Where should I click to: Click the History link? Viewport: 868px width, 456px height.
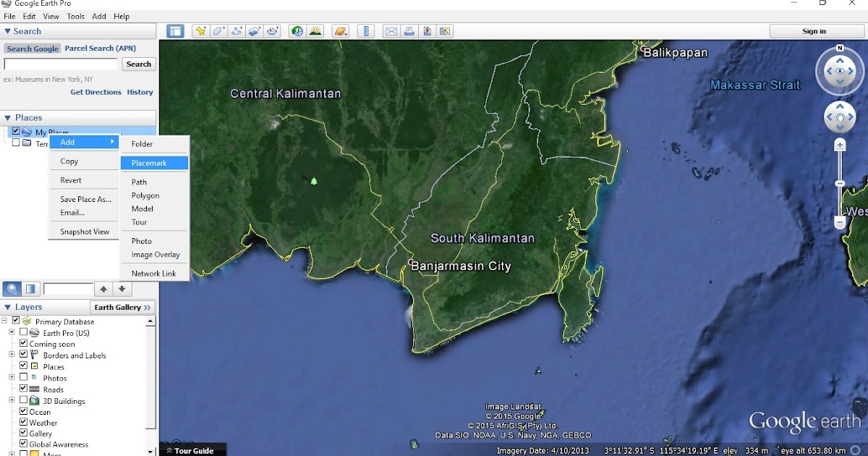click(140, 92)
